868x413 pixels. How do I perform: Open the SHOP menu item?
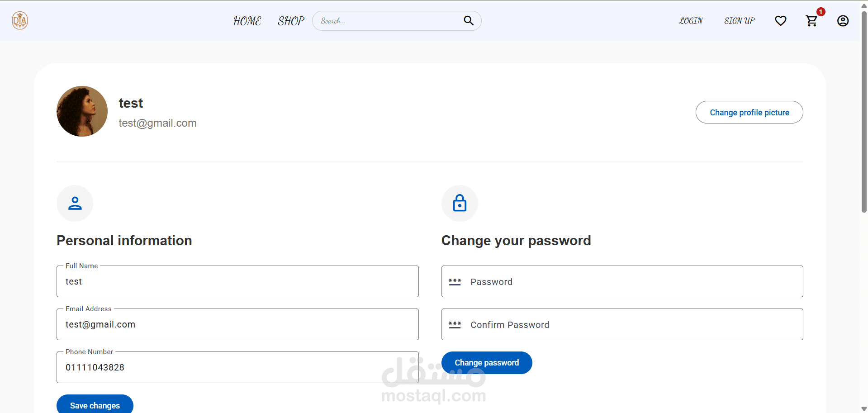(x=291, y=21)
